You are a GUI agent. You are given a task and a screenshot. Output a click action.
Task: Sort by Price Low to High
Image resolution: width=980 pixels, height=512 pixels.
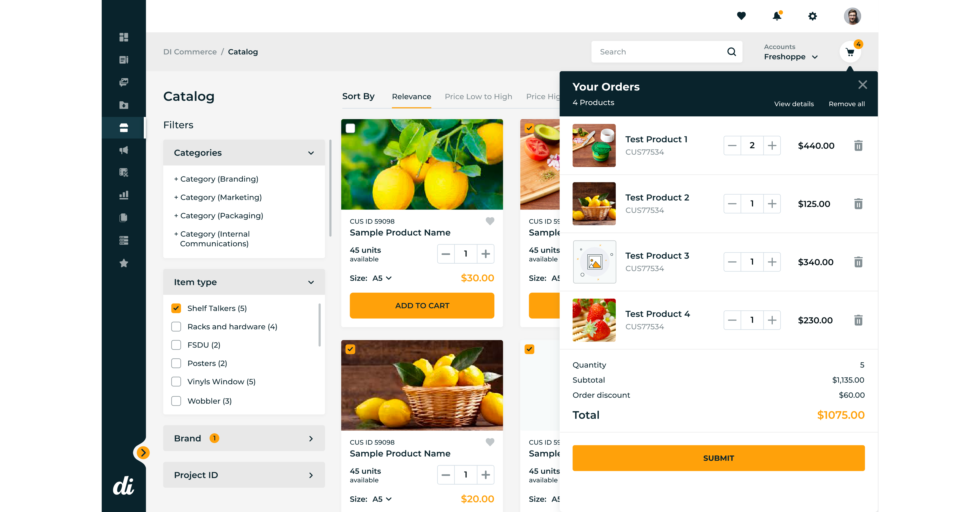click(x=478, y=96)
